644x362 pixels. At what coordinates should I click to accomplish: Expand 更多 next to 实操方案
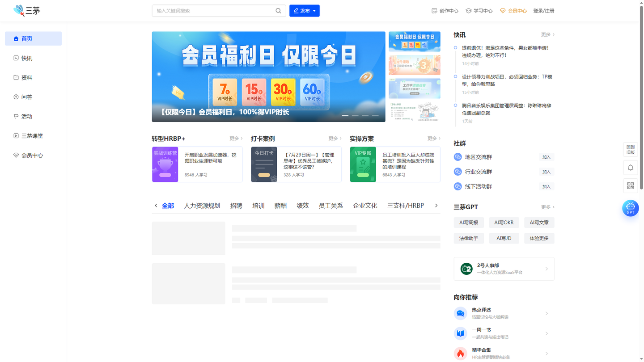click(x=434, y=139)
